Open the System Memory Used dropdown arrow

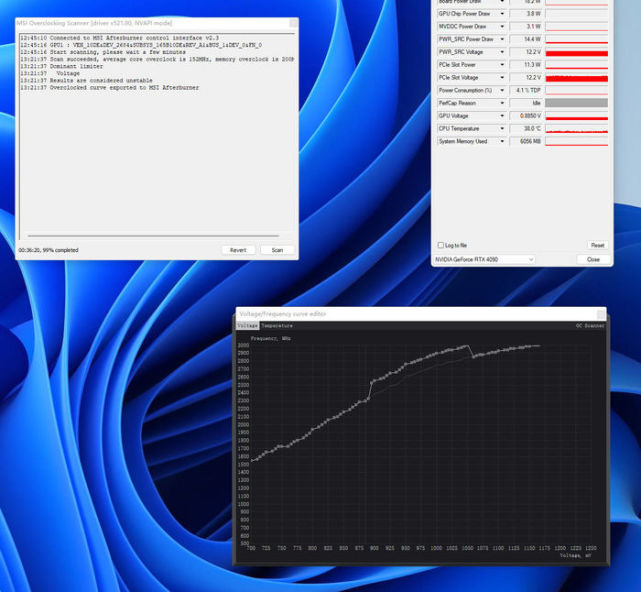[x=502, y=142]
